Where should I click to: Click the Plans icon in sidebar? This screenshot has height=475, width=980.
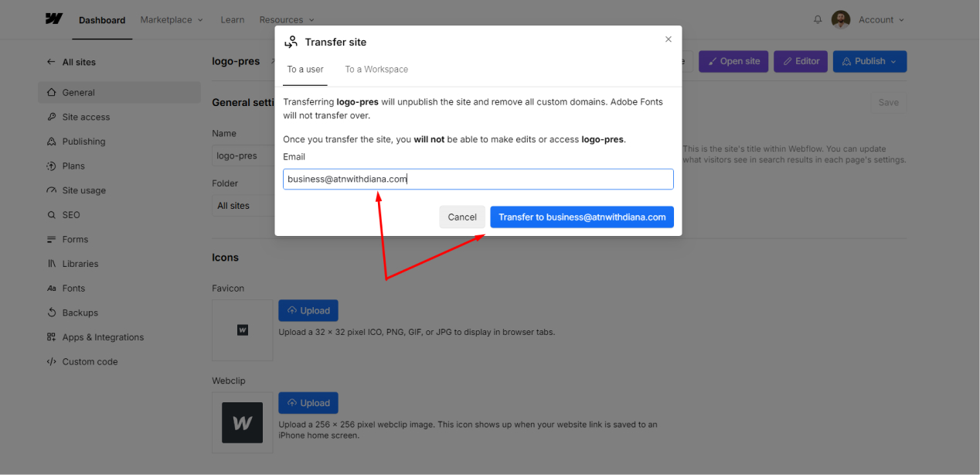[x=52, y=166]
